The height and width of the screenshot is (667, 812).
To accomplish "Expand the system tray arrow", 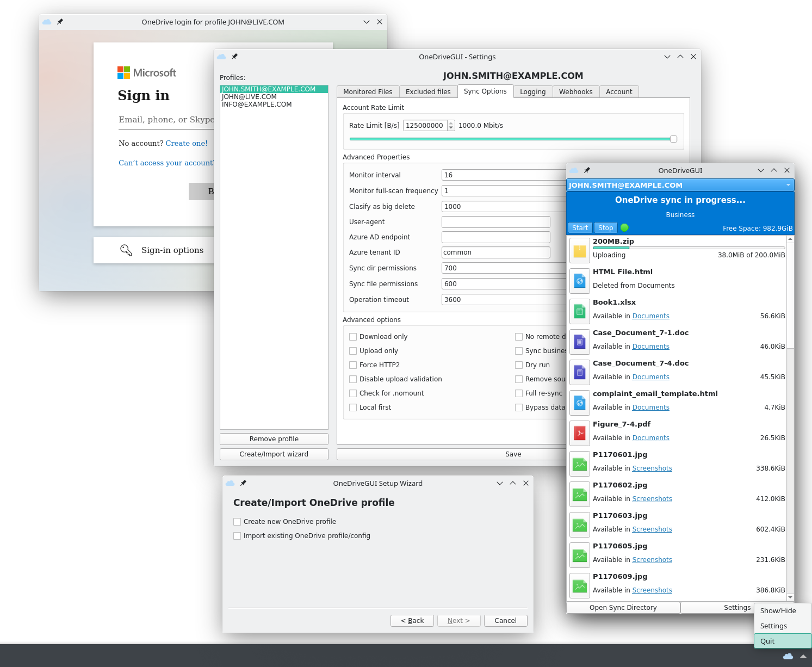I will click(803, 656).
